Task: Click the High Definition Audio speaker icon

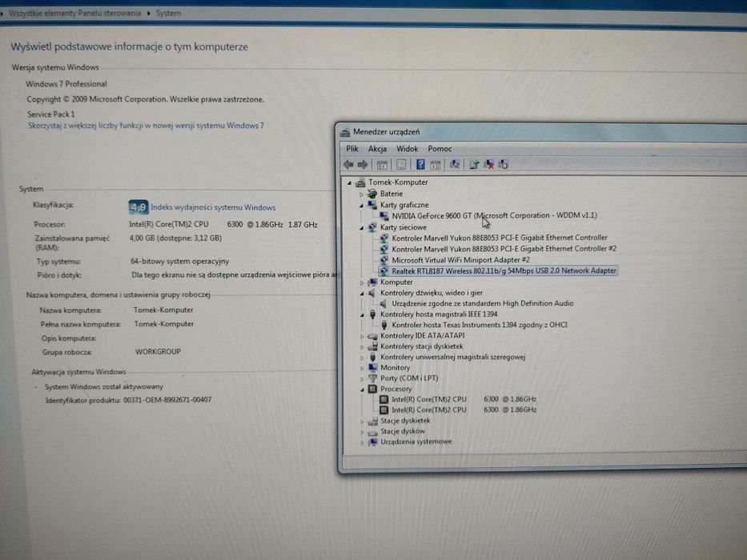Action: 384,304
